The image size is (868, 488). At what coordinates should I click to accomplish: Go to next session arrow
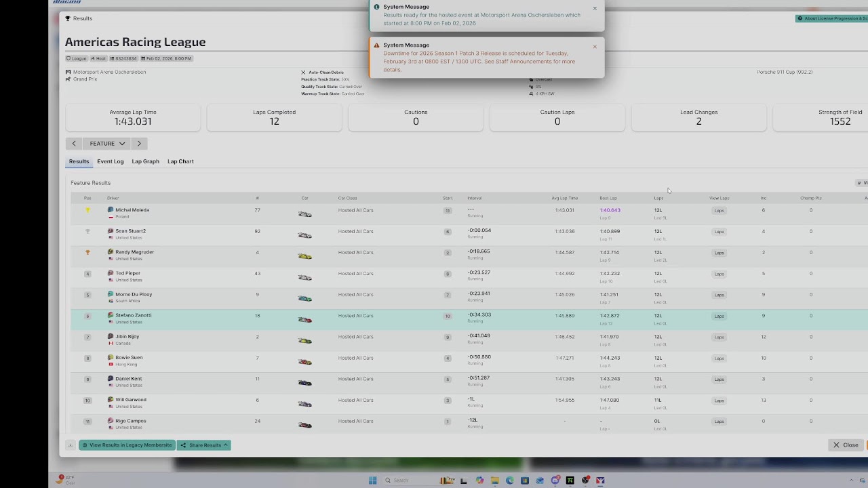point(139,144)
